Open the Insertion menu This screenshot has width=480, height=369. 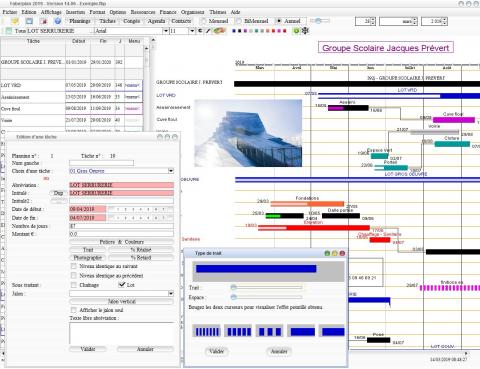75,12
